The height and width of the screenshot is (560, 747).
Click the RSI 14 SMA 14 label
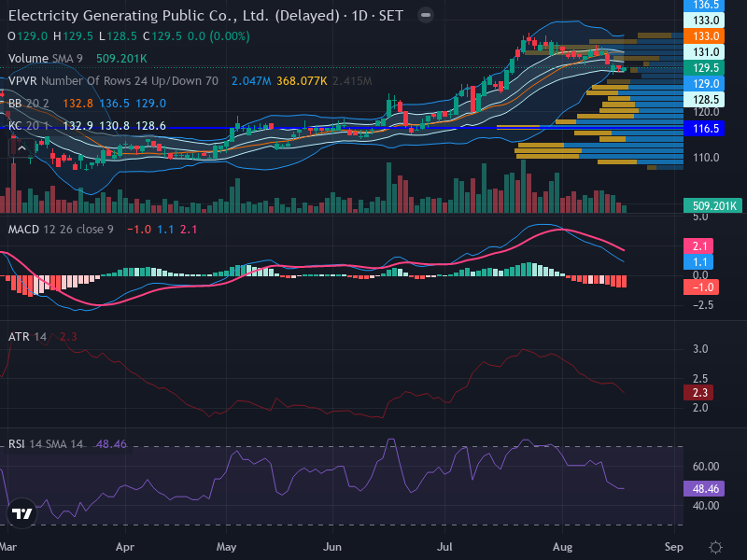point(46,444)
